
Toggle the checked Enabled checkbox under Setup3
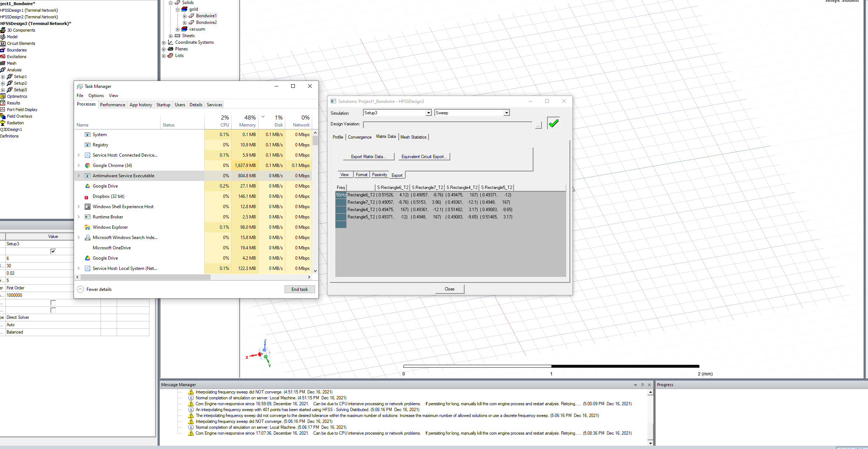click(x=53, y=251)
